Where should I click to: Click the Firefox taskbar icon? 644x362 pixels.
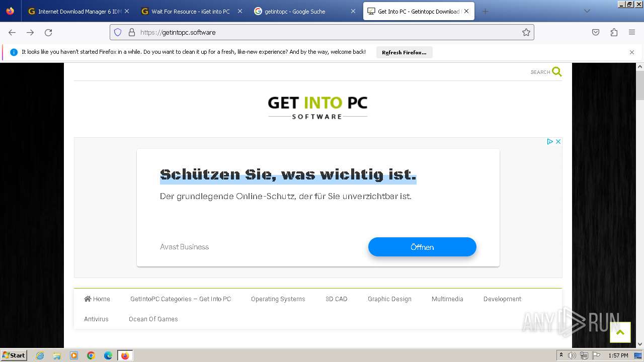(125, 355)
